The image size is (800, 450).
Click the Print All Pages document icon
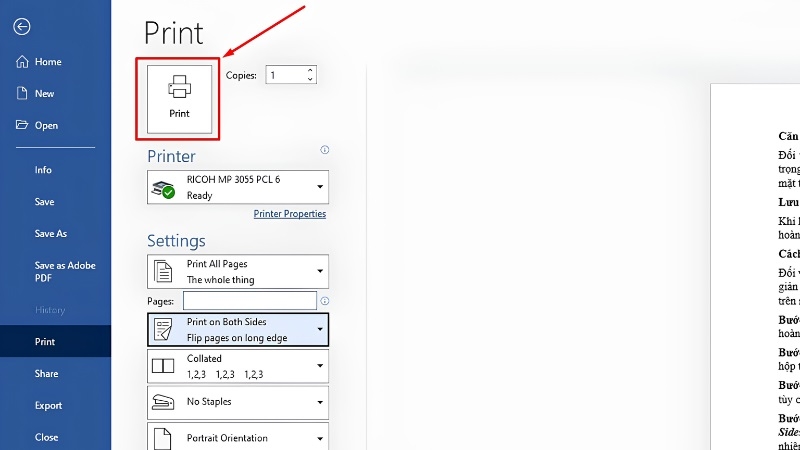coord(163,271)
